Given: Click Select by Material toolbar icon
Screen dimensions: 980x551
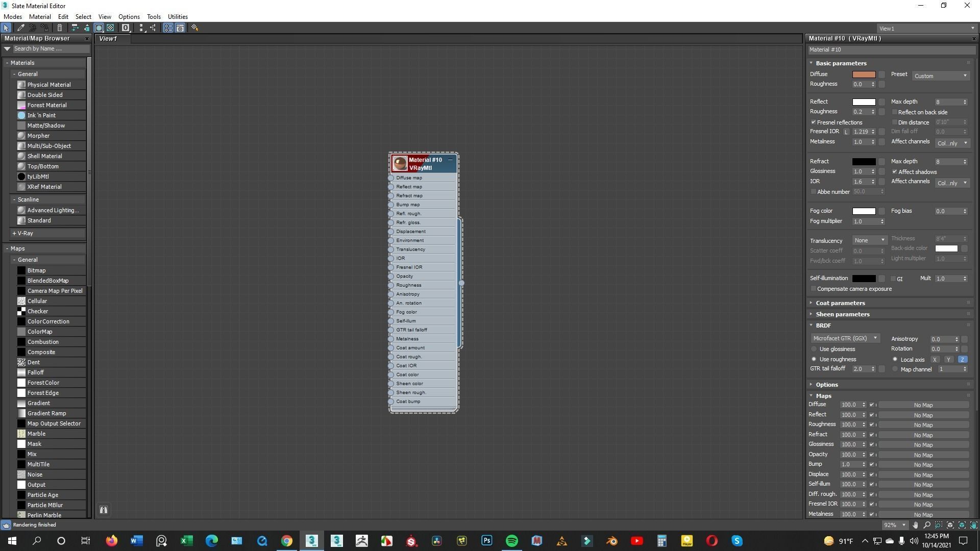Looking at the screenshot, I should coord(194,28).
